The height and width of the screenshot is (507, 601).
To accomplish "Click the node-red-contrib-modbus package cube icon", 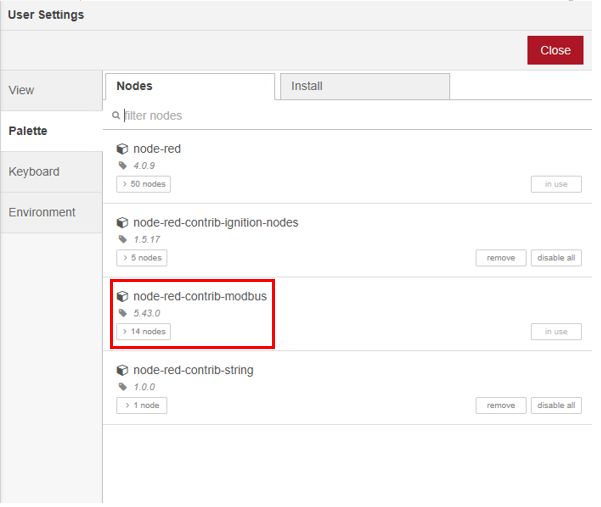I will (122, 297).
